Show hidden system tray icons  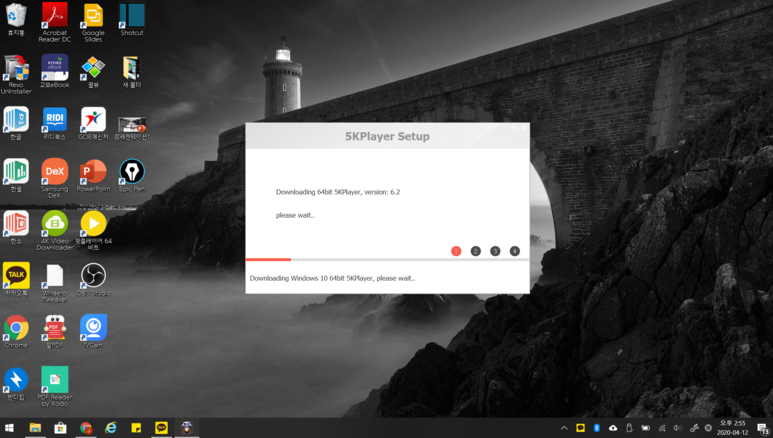coord(564,428)
